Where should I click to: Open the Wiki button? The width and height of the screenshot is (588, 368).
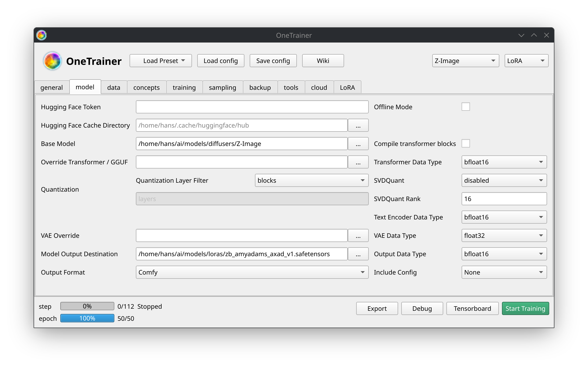[x=323, y=61]
